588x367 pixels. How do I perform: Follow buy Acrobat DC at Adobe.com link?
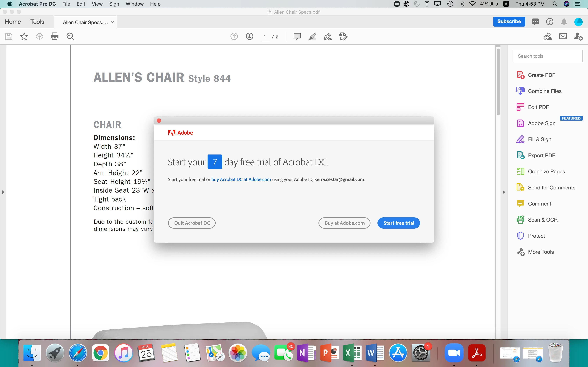point(241,179)
